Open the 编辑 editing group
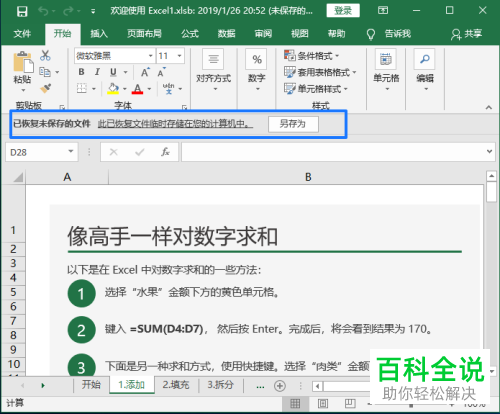 click(x=425, y=70)
